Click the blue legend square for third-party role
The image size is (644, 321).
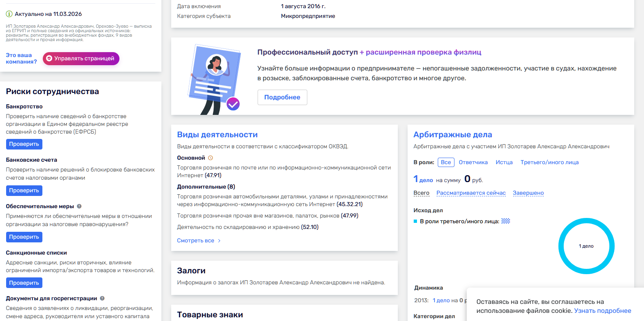pos(415,221)
